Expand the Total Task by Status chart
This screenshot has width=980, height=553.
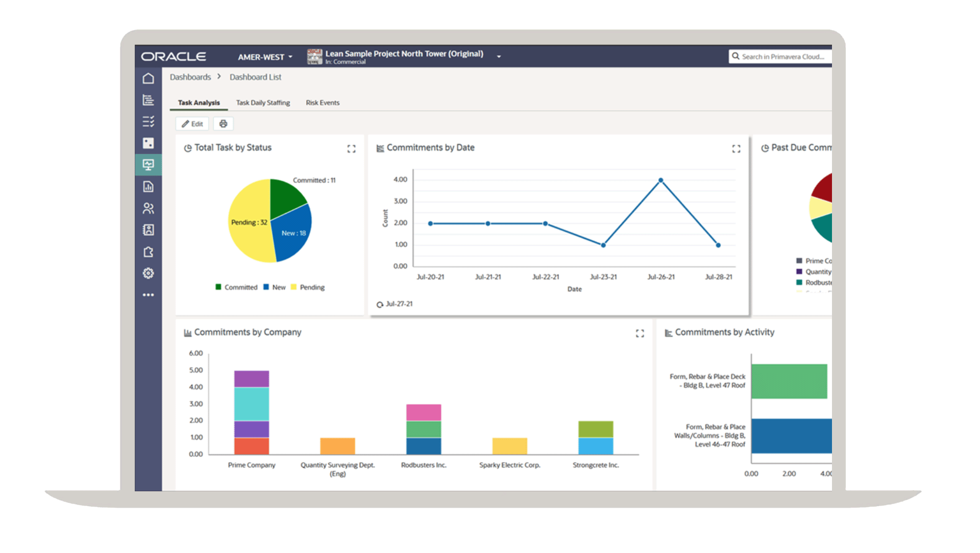351,149
